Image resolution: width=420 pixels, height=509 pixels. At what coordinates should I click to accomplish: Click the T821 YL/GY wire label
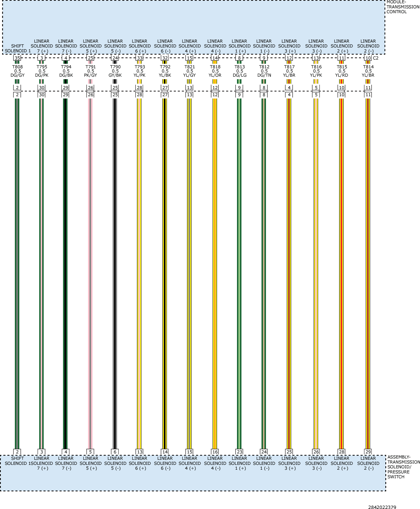(190, 71)
